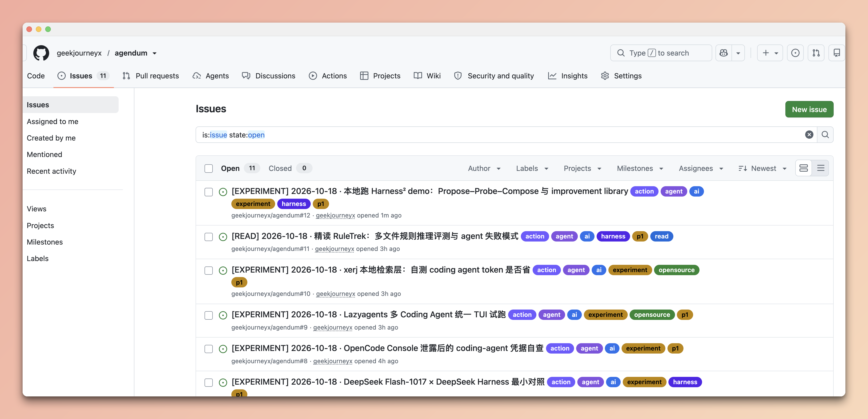Screen dimensions: 868x419
Task: Click the New issue button
Action: [809, 109]
